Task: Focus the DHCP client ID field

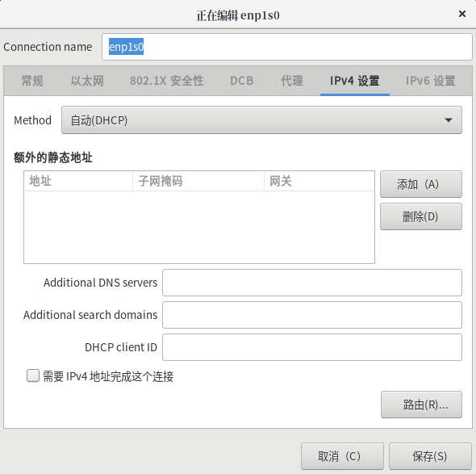Action: click(x=312, y=347)
